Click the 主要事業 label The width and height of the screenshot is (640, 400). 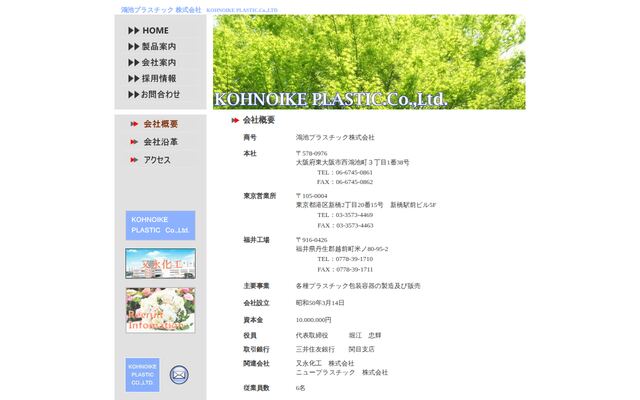pos(256,286)
